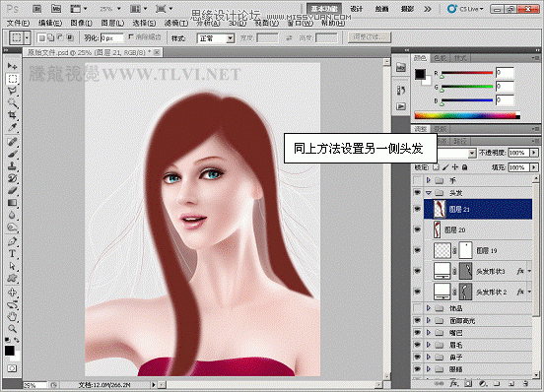This screenshot has width=544, height=392.
Task: Open the fill 填充 slider arrow
Action: point(534,167)
